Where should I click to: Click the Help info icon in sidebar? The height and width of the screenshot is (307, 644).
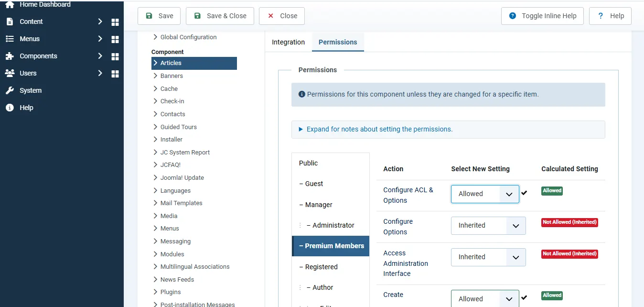pos(10,108)
